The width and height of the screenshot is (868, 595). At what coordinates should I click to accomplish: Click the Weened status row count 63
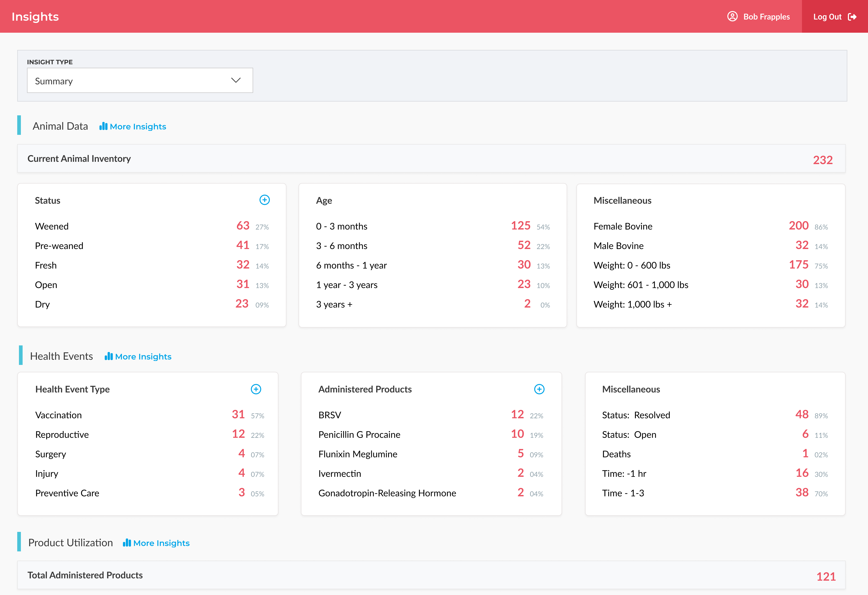tap(243, 226)
